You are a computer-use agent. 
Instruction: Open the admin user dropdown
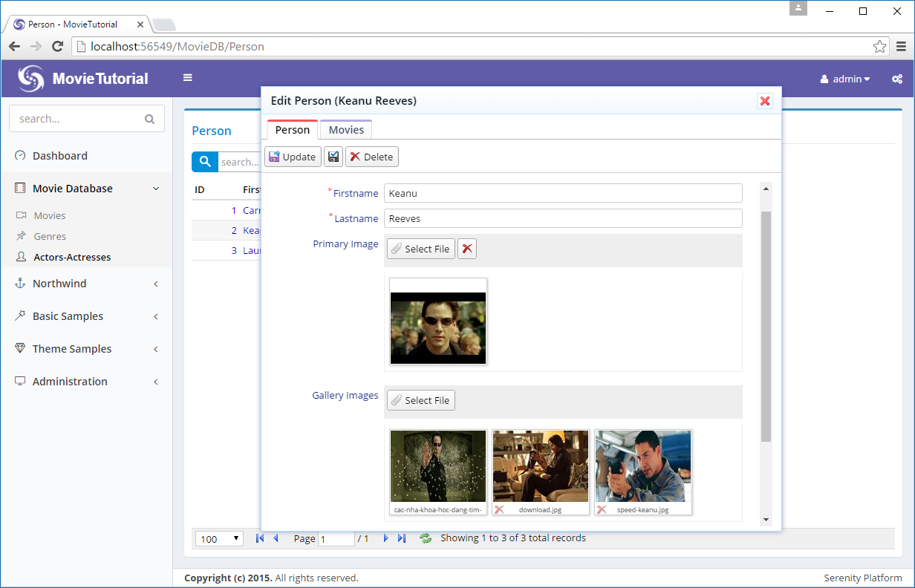pos(845,79)
